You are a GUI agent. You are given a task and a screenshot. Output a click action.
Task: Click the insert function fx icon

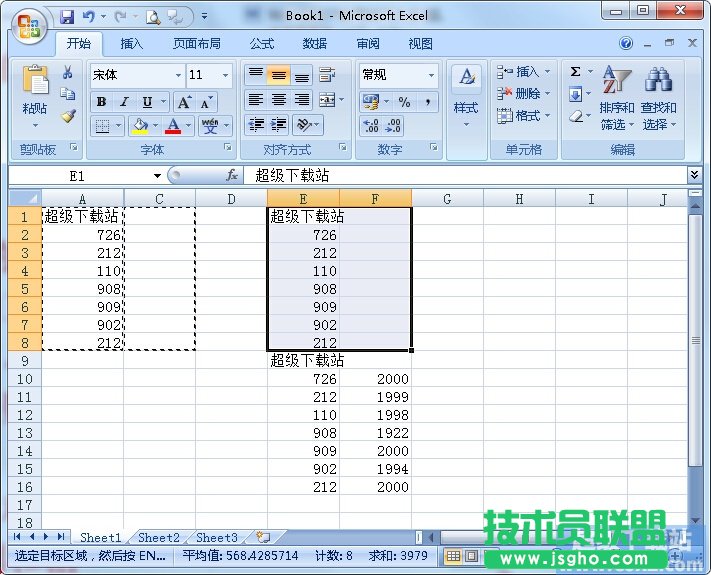point(232,175)
